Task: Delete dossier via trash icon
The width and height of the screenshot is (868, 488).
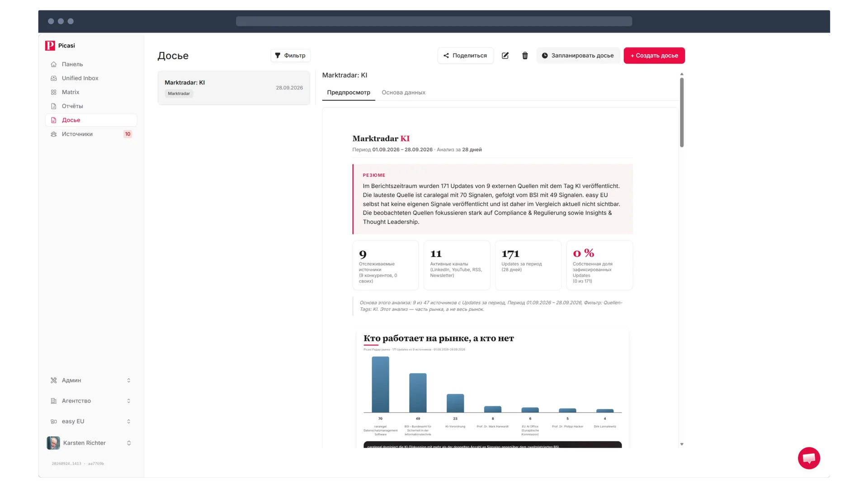Action: click(525, 56)
